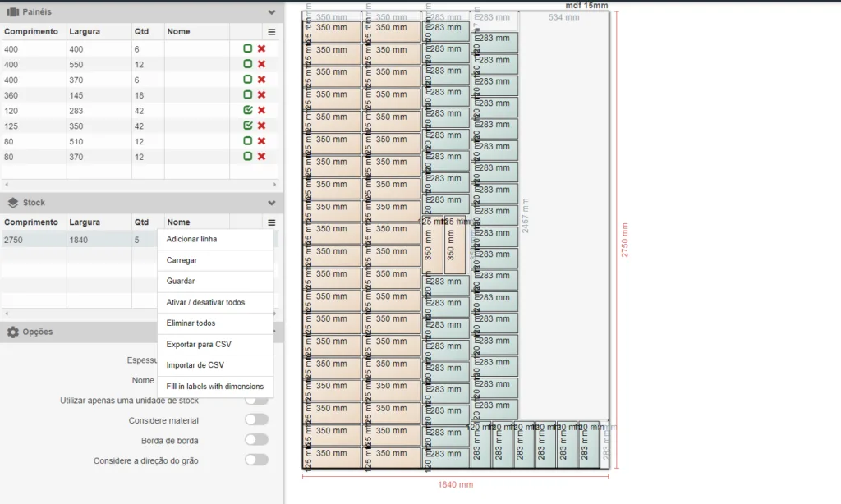Toggle Considere material switch
The height and width of the screenshot is (504, 841).
(x=256, y=420)
